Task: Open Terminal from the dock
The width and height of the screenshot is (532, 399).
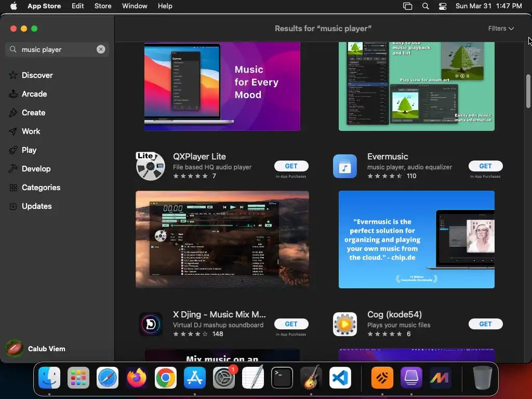Action: point(282,378)
